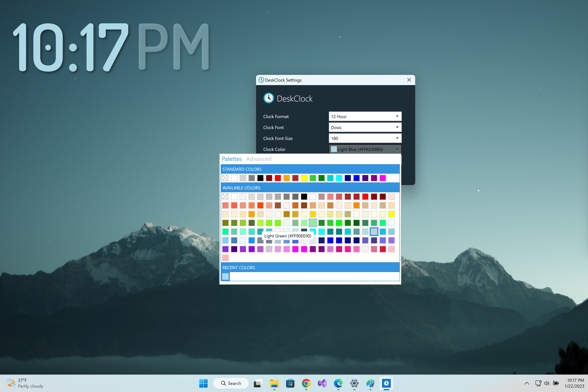Viewport: 588px width, 392px height.
Task: Expand hidden icons in the system tray
Action: pos(527,383)
